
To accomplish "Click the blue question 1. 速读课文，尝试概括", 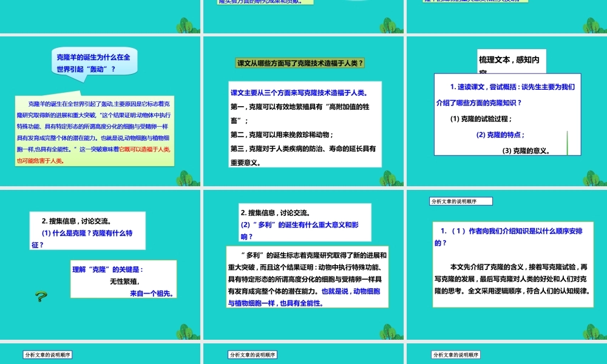I will coord(506,95).
